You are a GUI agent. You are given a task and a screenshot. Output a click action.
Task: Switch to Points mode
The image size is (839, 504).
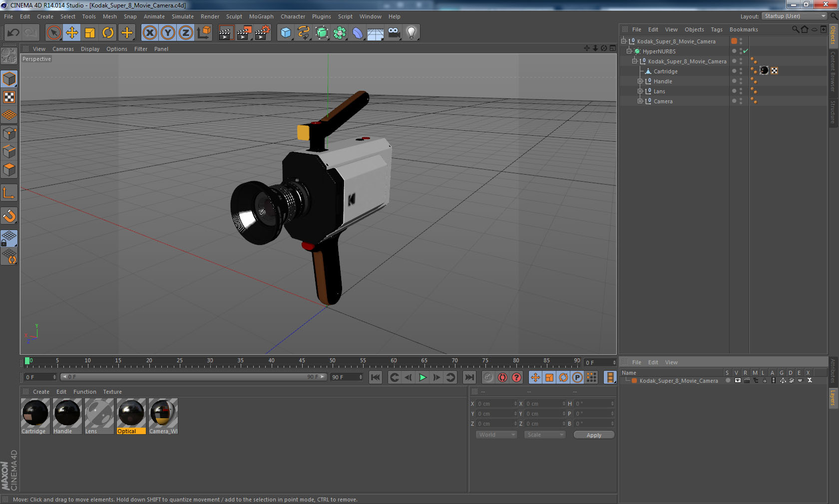9,134
